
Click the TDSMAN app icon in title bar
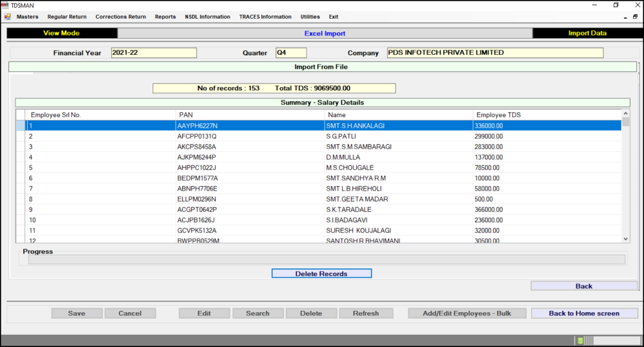point(5,5)
